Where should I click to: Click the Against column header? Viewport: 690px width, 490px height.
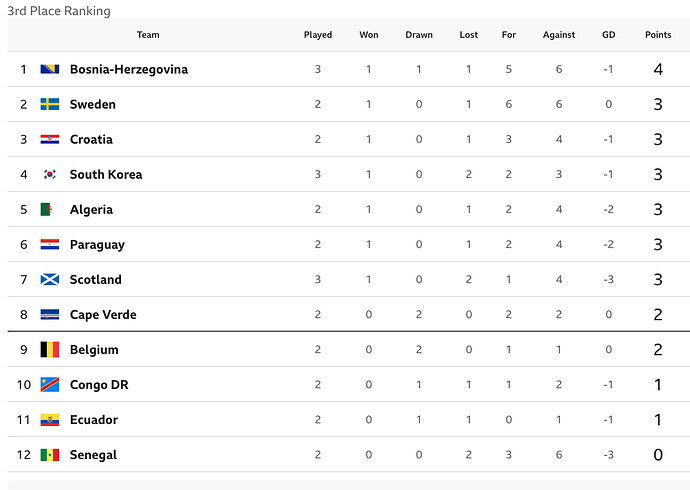tap(559, 35)
